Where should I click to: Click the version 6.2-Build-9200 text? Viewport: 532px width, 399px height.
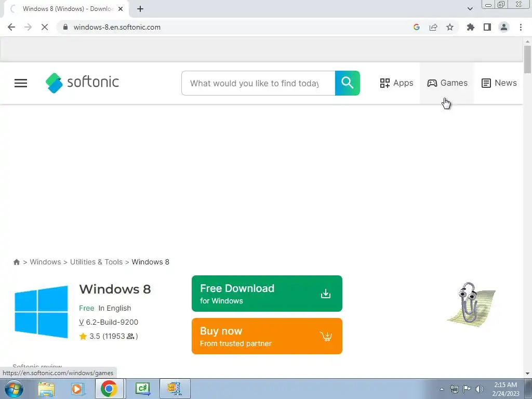[109, 322]
